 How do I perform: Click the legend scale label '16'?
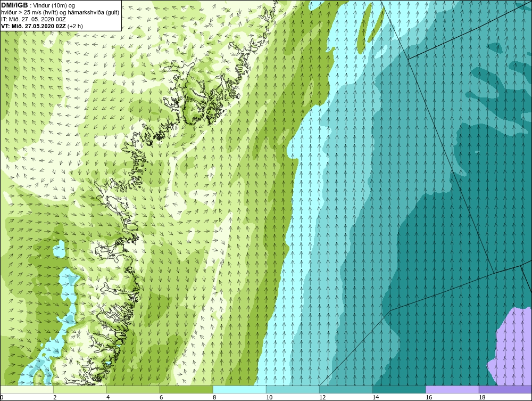[x=429, y=397]
